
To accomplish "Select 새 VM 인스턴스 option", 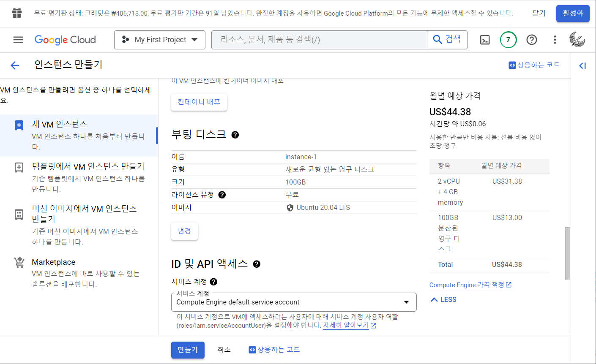I will tap(79, 135).
